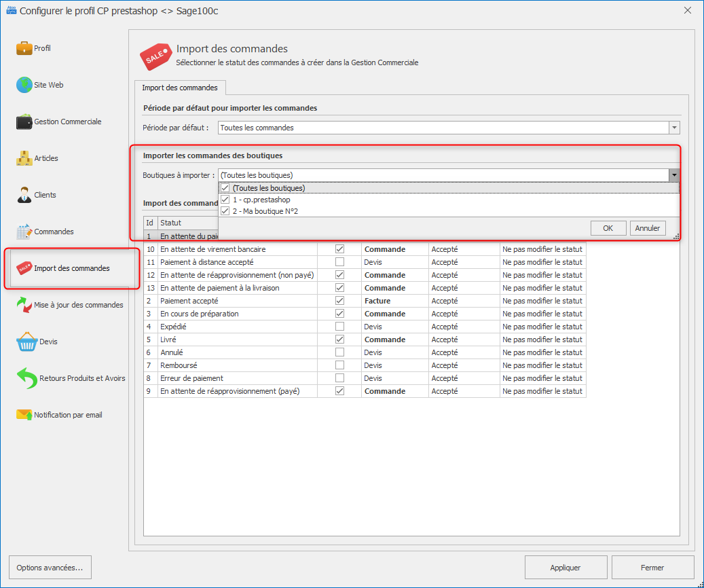Click Annuler in the boutiques dropdown
The height and width of the screenshot is (588, 704).
tap(648, 228)
